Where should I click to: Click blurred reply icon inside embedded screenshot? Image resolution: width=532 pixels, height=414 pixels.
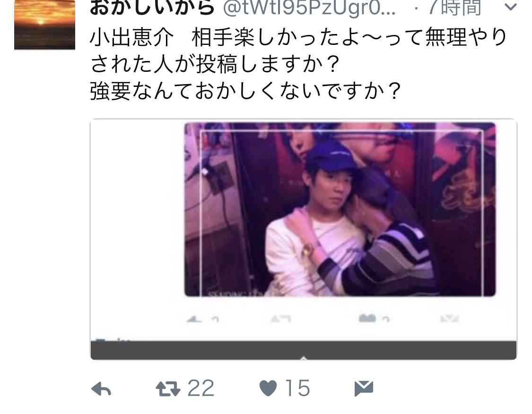(x=194, y=319)
